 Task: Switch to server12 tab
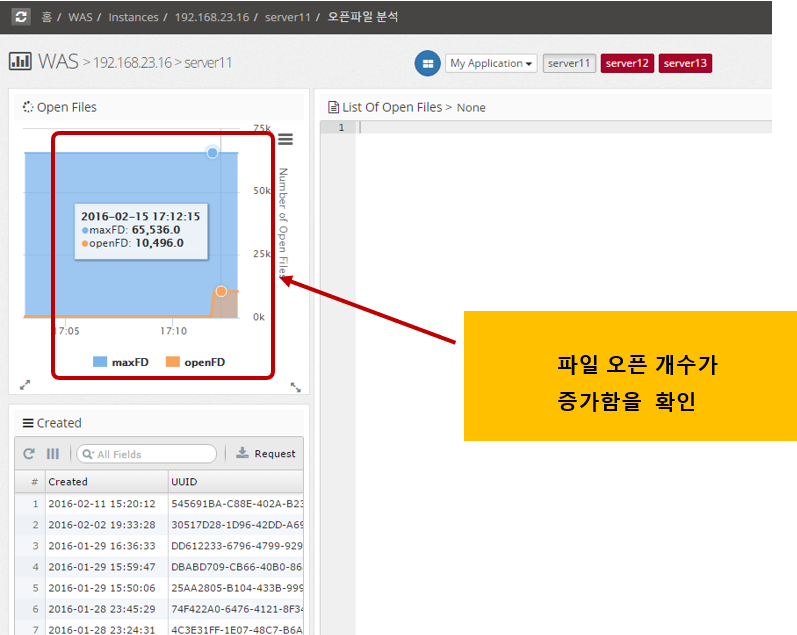pyautogui.click(x=628, y=63)
